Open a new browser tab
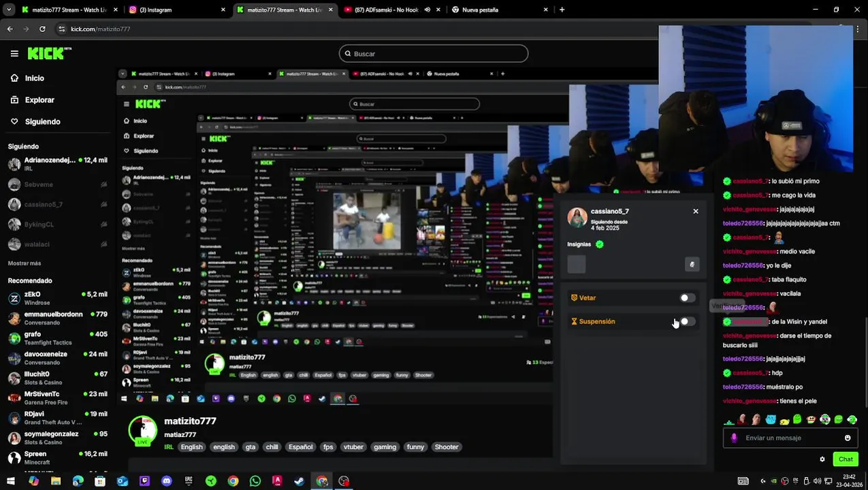The image size is (868, 490). pos(562,10)
